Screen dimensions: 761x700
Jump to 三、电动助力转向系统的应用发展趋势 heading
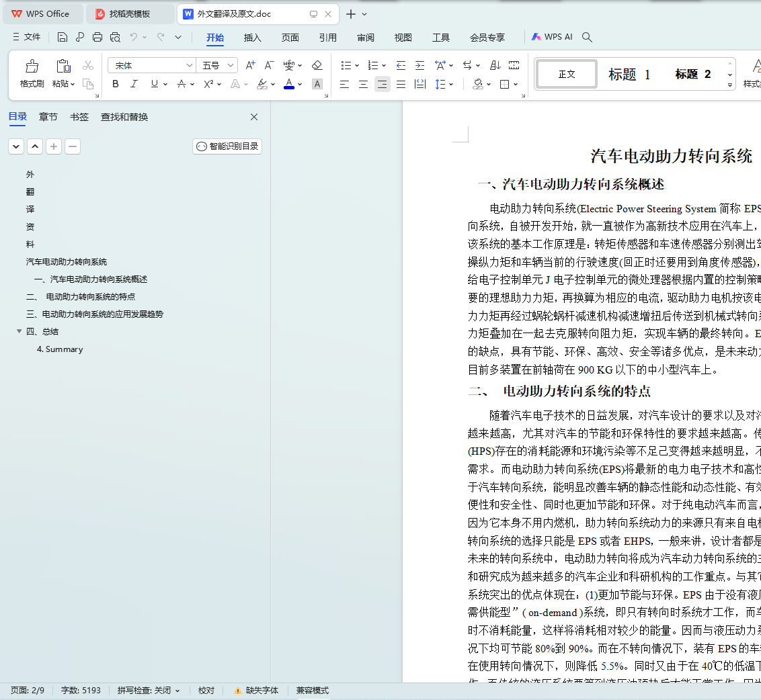pyautogui.click(x=95, y=314)
